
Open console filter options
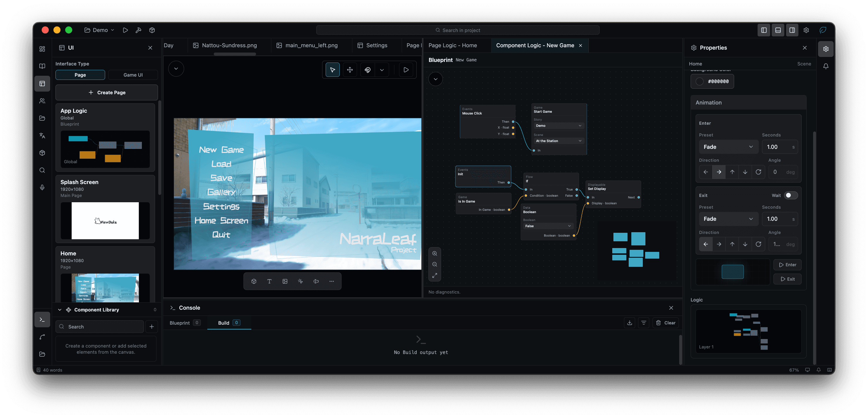pyautogui.click(x=644, y=323)
